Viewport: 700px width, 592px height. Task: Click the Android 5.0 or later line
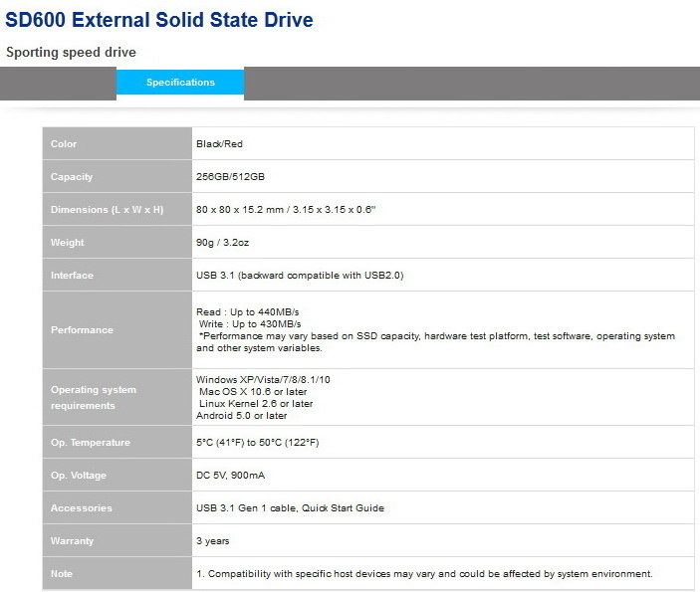pos(241,416)
